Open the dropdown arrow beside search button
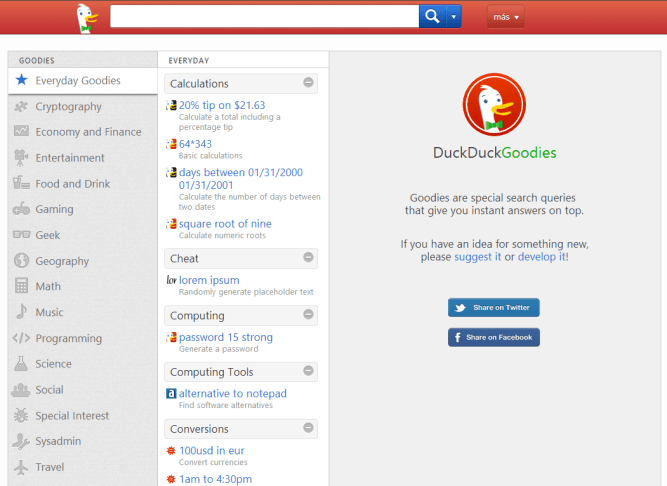 (x=453, y=17)
